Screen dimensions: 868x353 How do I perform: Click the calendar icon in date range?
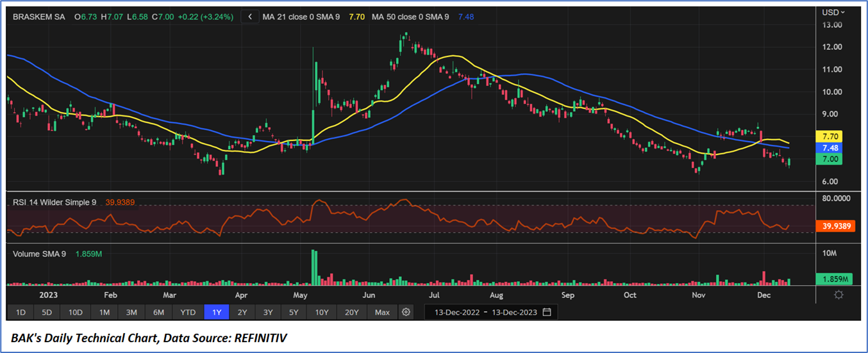pyautogui.click(x=547, y=312)
